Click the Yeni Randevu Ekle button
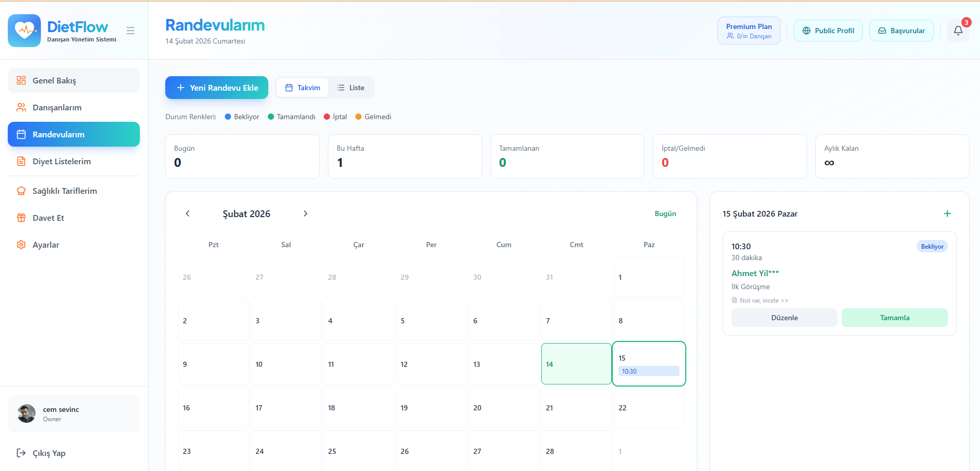This screenshot has height=471, width=980. [x=217, y=88]
